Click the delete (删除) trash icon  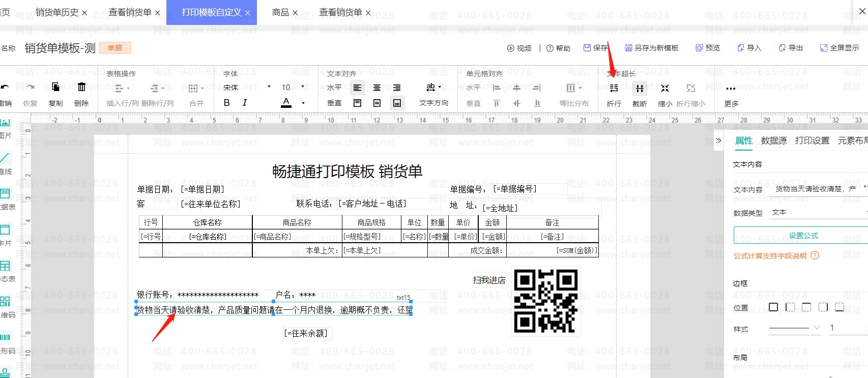pos(81,88)
